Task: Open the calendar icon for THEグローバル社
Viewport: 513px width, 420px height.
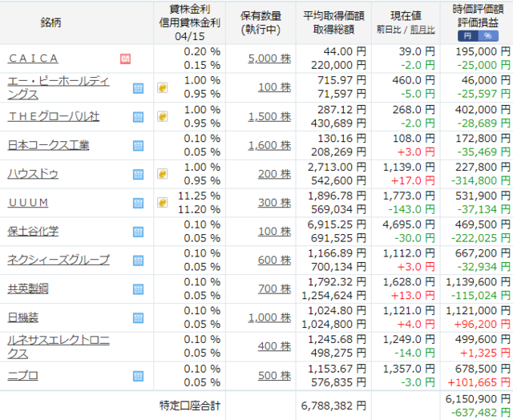Action: [139, 117]
